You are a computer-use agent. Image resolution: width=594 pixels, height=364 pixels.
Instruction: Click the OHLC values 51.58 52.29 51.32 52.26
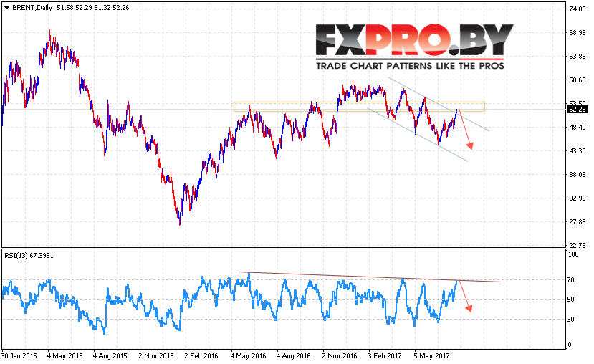93,8
